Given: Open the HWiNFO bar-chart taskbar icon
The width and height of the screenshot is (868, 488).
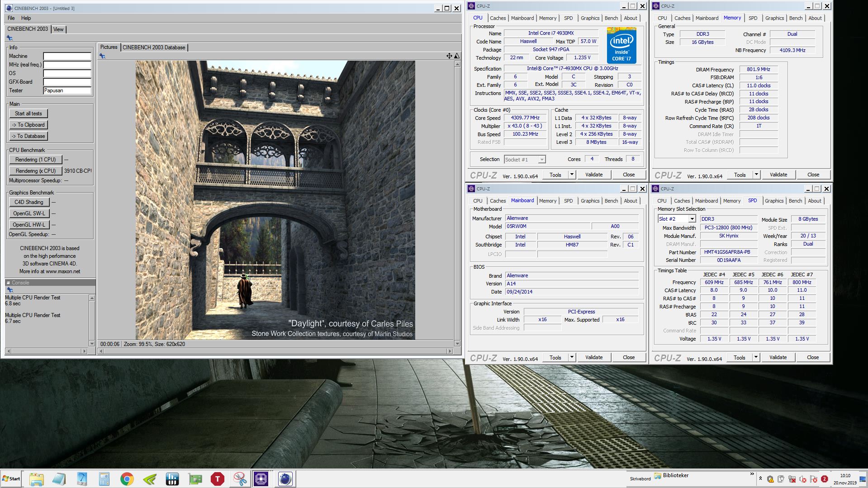Looking at the screenshot, I should click(172, 479).
